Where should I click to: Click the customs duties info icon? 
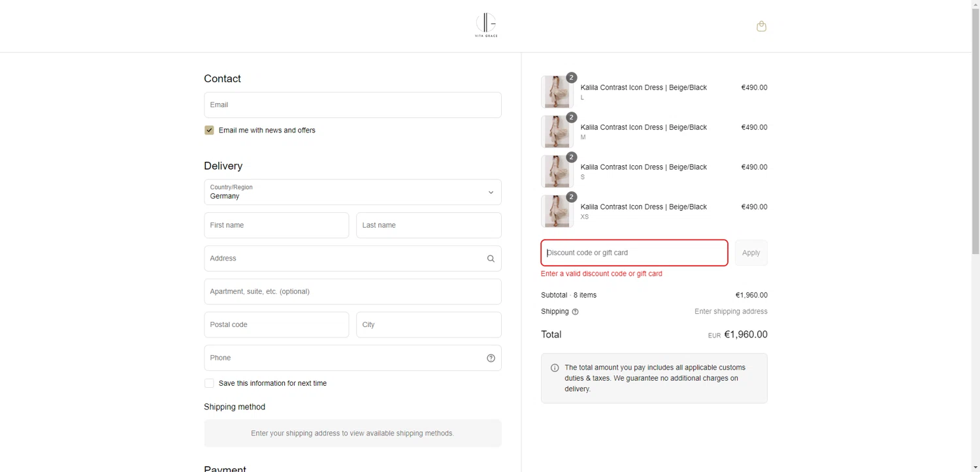click(555, 368)
